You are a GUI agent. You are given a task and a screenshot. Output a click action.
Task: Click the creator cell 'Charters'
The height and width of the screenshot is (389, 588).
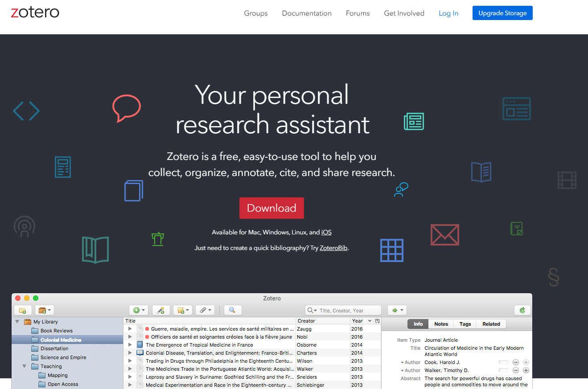pyautogui.click(x=307, y=353)
